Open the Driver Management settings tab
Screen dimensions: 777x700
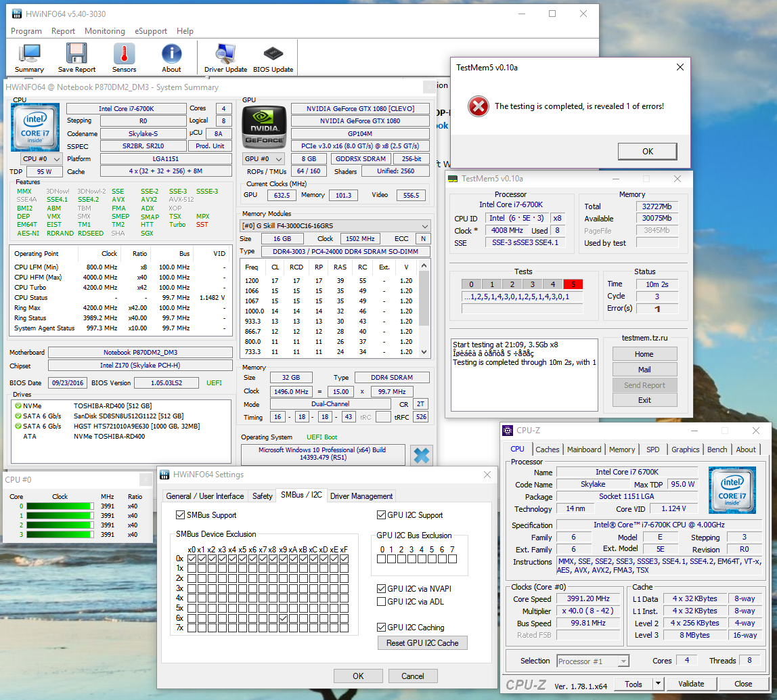[361, 496]
